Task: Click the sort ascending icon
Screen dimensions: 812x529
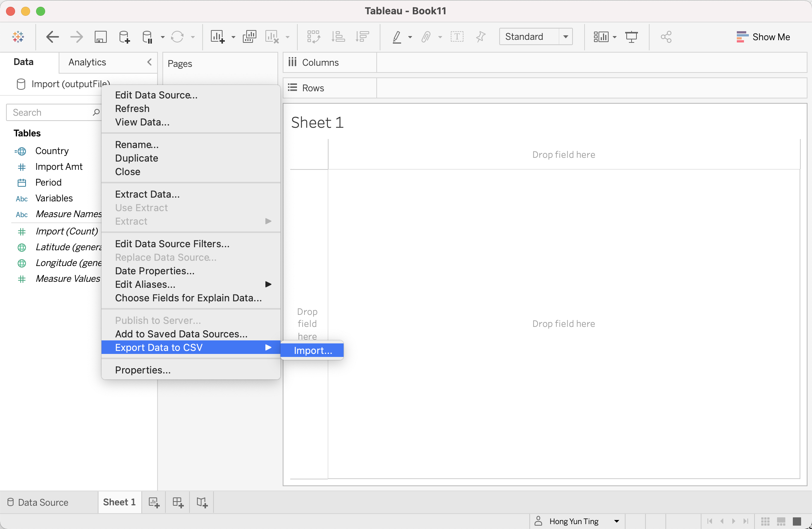Action: click(338, 37)
